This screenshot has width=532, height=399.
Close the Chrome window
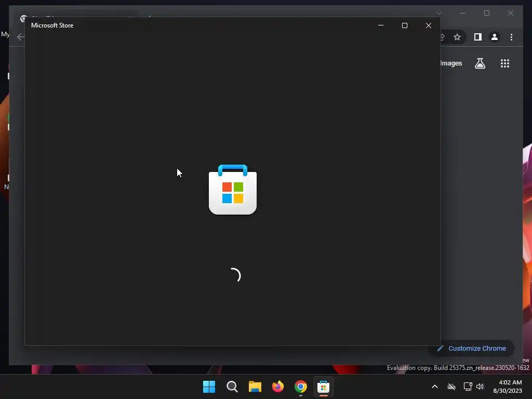coord(510,13)
